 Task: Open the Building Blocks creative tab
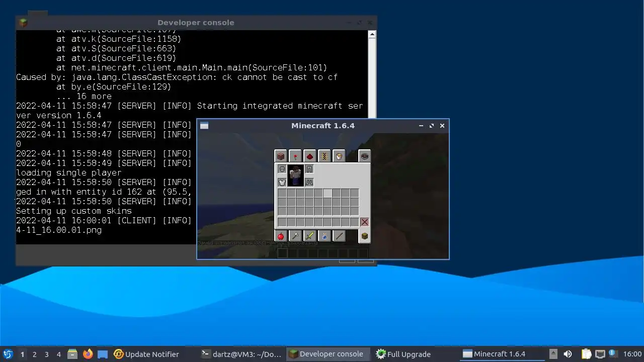(281, 156)
